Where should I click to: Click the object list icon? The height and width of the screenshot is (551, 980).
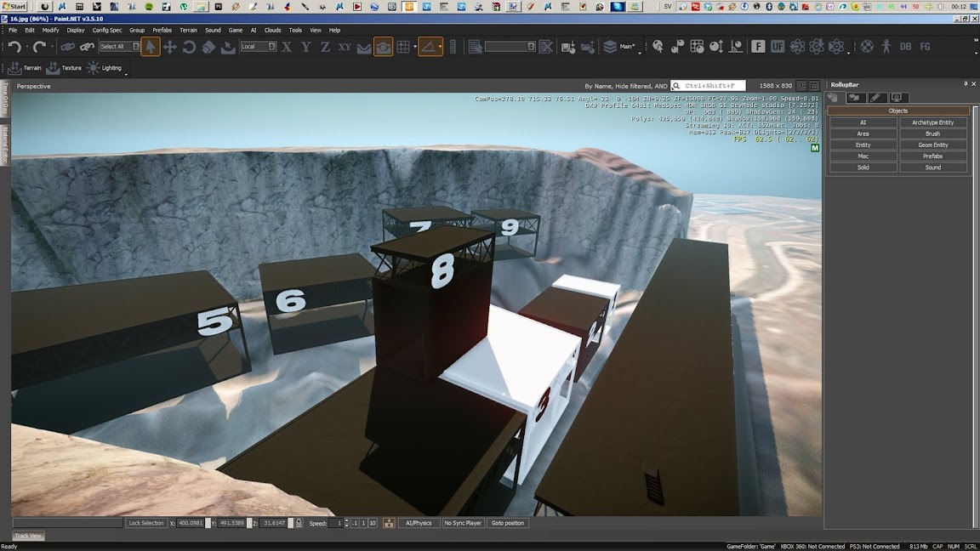point(475,47)
